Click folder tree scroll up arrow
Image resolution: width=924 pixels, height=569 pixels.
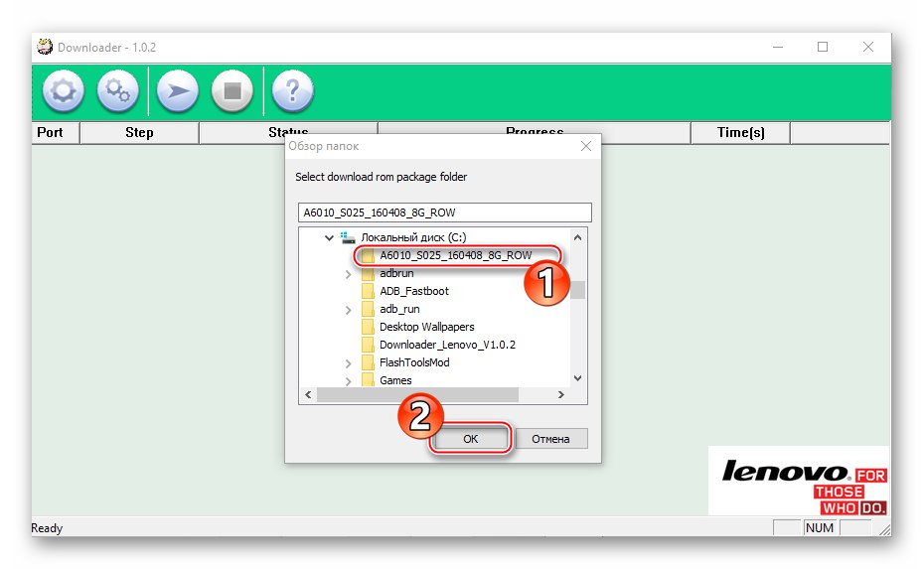pos(577,237)
